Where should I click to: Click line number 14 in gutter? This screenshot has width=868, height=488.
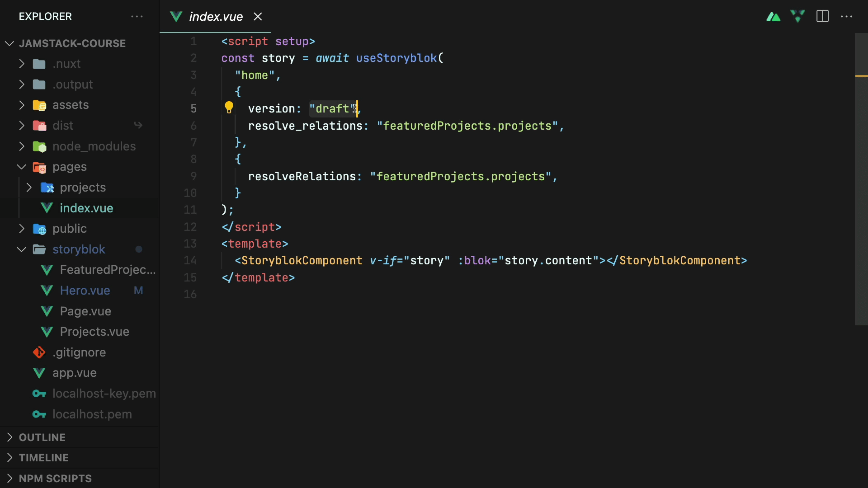pos(190,261)
